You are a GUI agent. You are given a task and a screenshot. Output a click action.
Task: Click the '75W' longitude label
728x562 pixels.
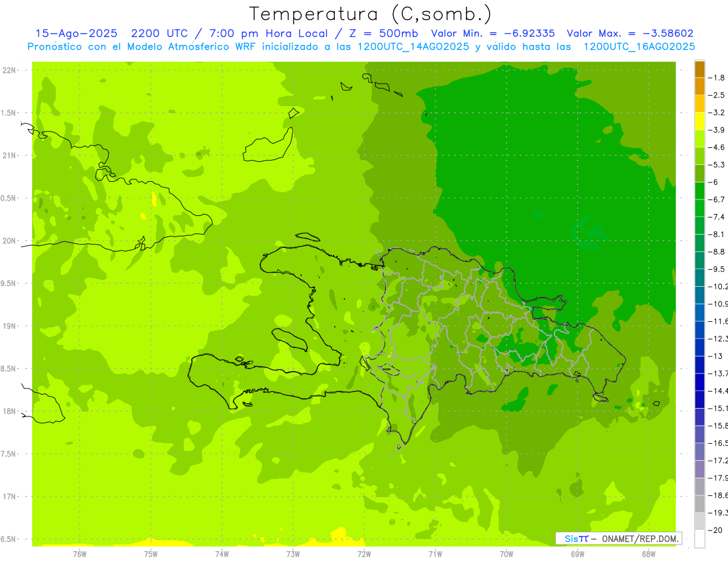(x=151, y=554)
